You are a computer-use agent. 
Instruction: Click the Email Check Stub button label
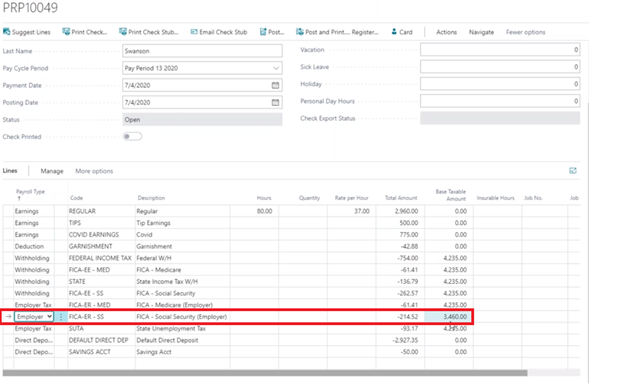[x=223, y=32]
